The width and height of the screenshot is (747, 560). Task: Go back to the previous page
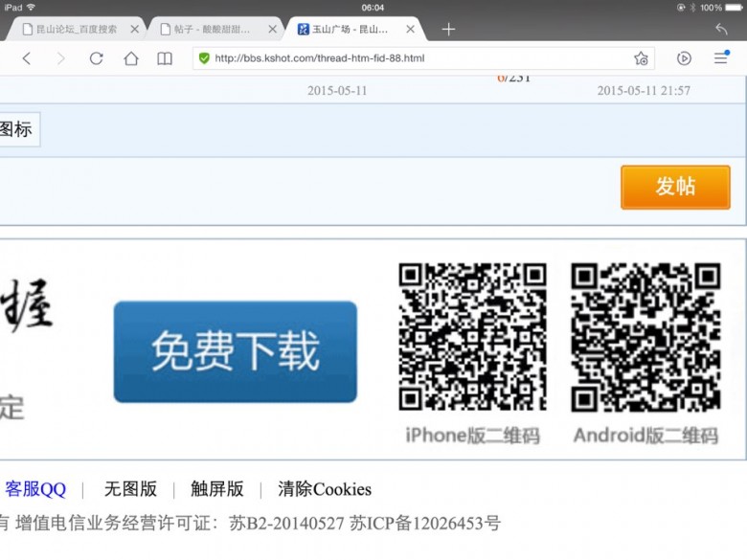[27, 58]
